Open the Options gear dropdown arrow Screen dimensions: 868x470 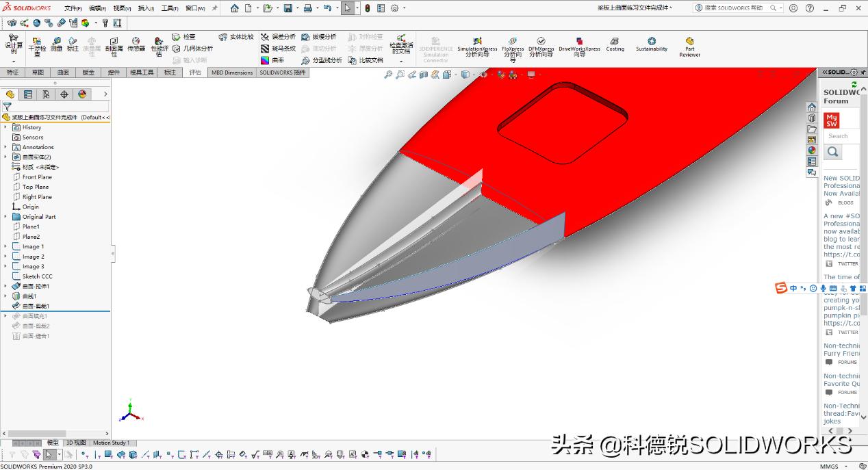(404, 8)
